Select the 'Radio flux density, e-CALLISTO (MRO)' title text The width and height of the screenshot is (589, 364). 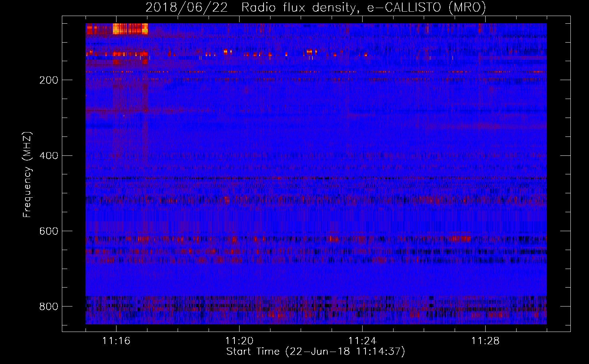click(364, 8)
